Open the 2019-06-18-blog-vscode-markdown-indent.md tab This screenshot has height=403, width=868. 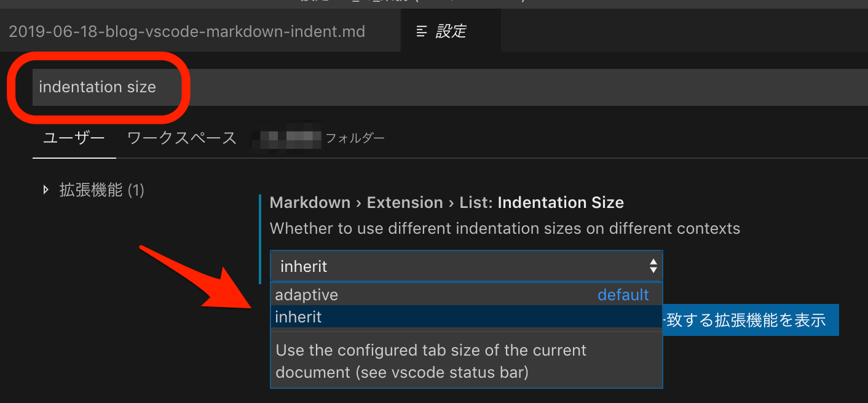(186, 30)
